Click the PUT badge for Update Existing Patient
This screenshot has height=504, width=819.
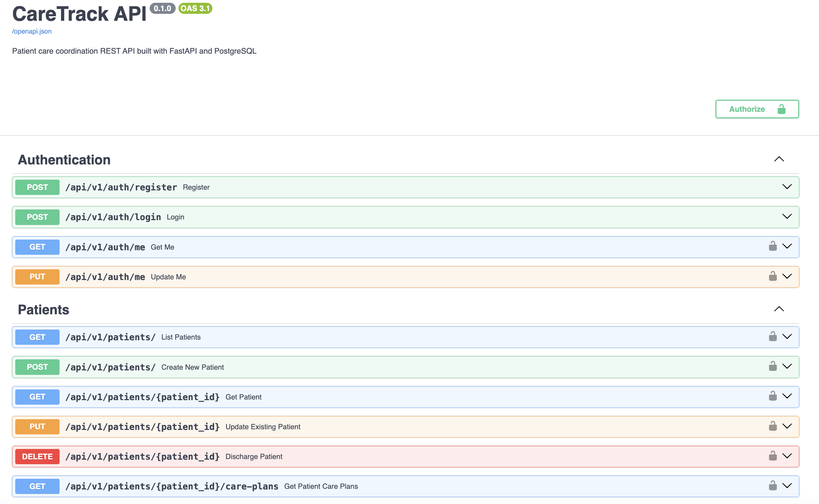(x=37, y=427)
